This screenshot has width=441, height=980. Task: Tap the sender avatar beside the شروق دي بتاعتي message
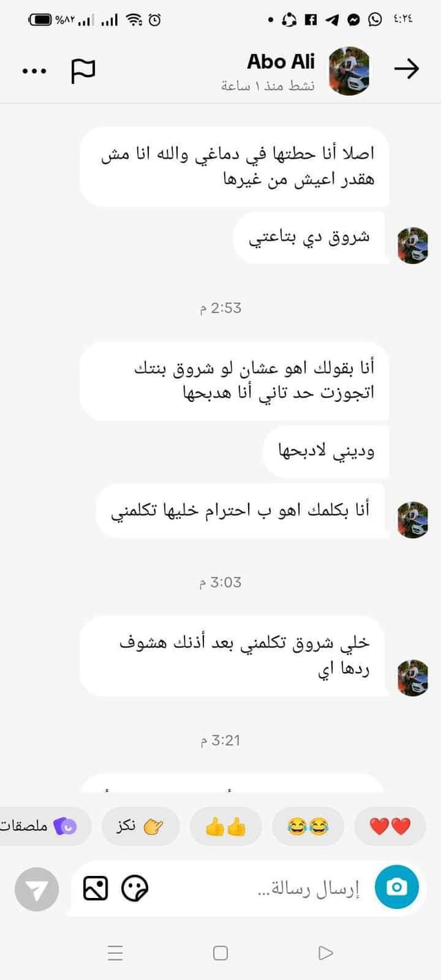[x=413, y=245]
